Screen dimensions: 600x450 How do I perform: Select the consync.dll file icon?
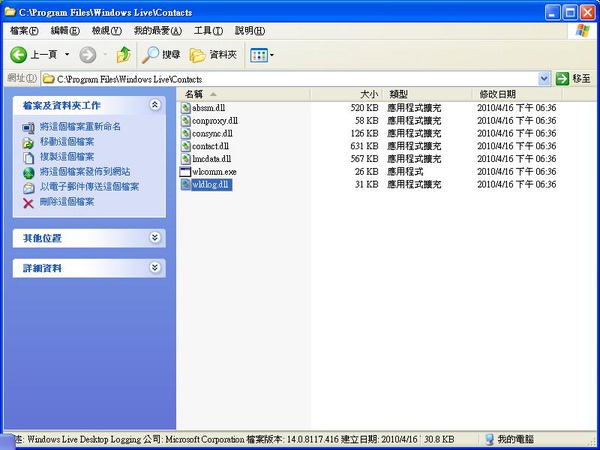[186, 133]
